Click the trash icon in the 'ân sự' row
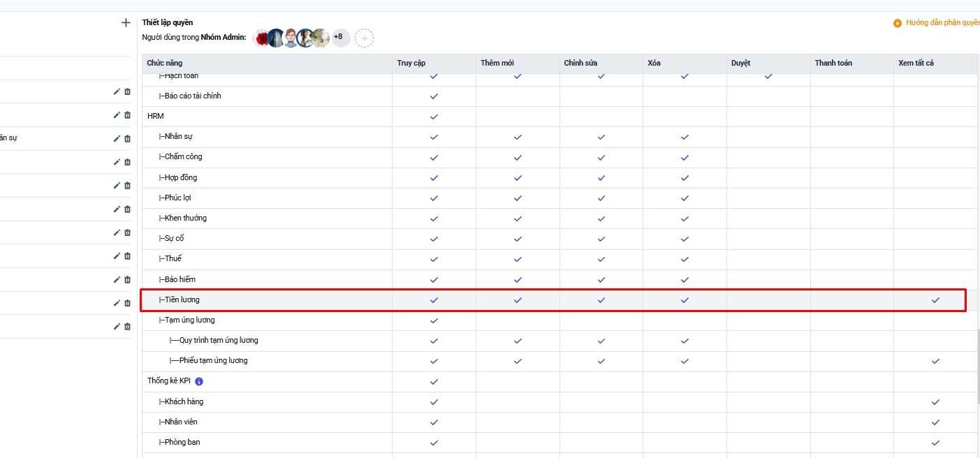980x458 pixels. pos(127,138)
